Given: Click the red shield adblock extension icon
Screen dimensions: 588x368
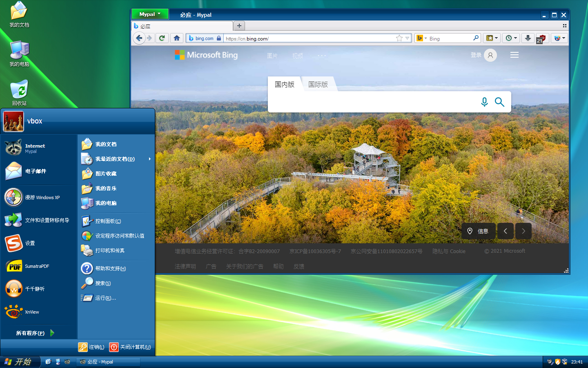Looking at the screenshot, I should pyautogui.click(x=541, y=38).
